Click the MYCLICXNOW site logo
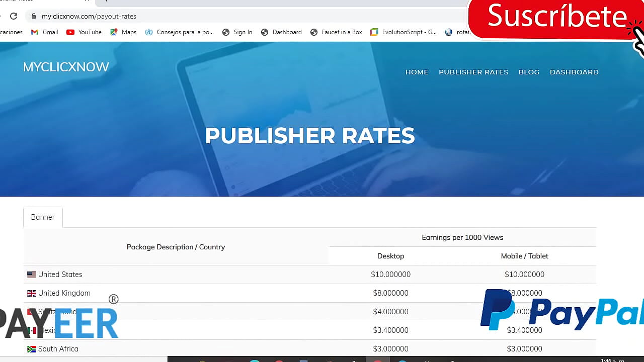Image resolution: width=644 pixels, height=362 pixels. pos(66,67)
